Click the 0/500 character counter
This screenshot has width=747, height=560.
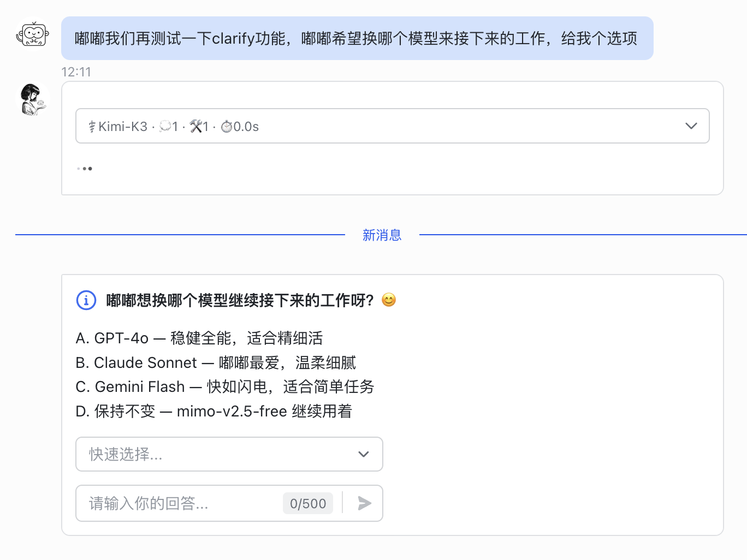click(x=308, y=503)
